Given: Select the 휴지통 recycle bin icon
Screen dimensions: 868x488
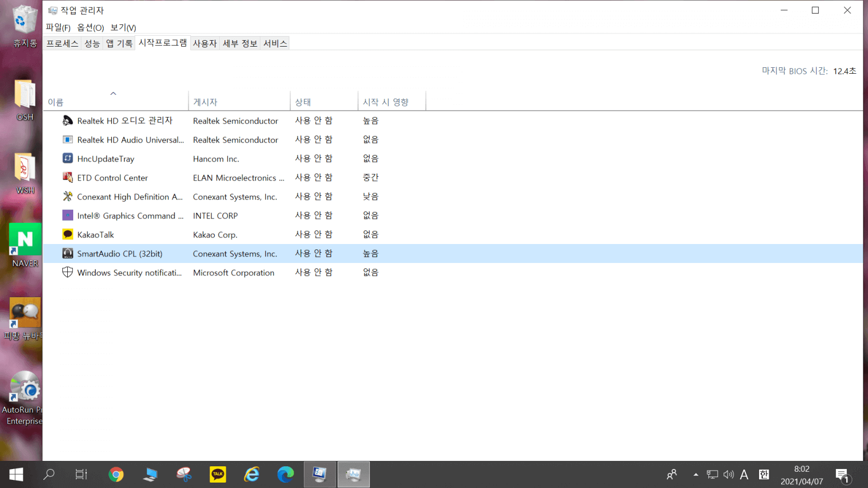Looking at the screenshot, I should click(x=25, y=26).
